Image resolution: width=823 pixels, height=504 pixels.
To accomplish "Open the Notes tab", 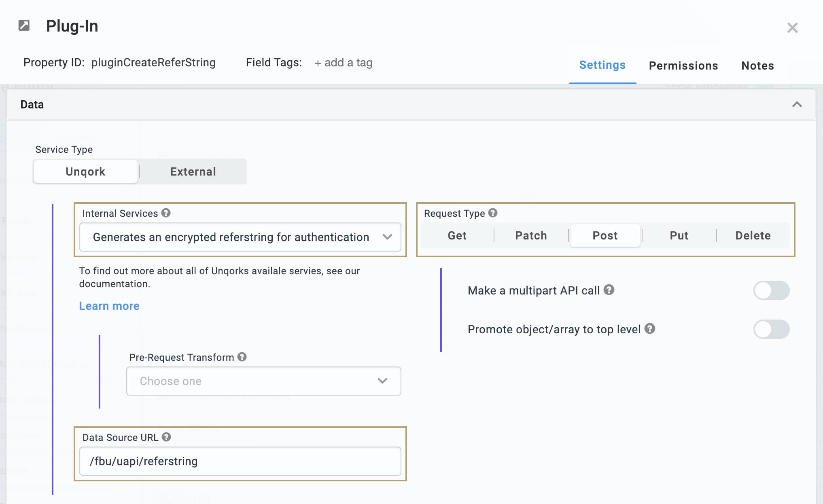I will point(757,66).
